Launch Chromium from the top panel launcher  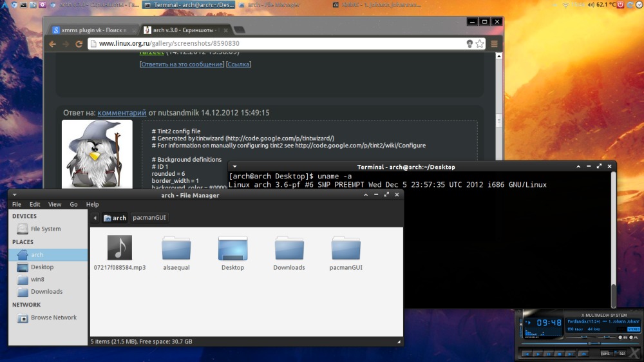pyautogui.click(x=14, y=5)
